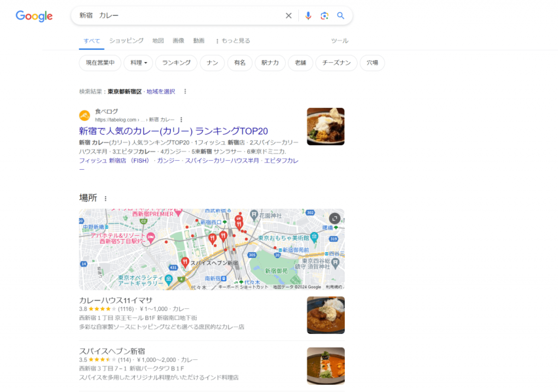Switch to the 地図 tab
Screen dimensions: 558x392
coord(158,41)
